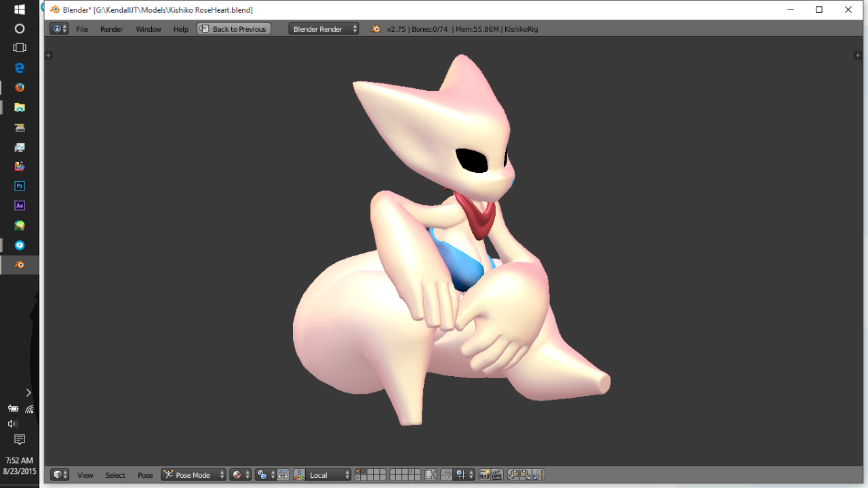Image resolution: width=868 pixels, height=488 pixels.
Task: Render OpenGL animation with clapperboard icon
Action: 496,475
